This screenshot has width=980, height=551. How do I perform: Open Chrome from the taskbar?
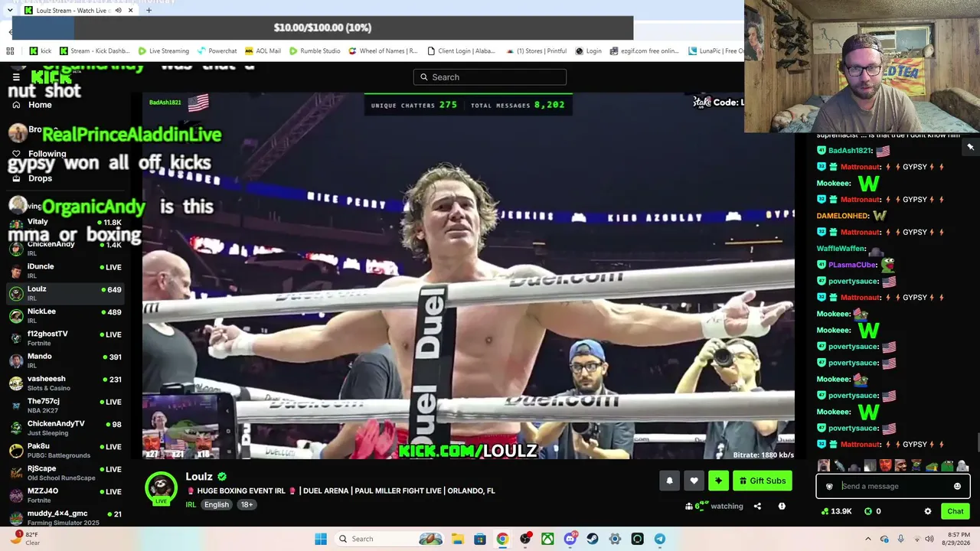pos(502,539)
